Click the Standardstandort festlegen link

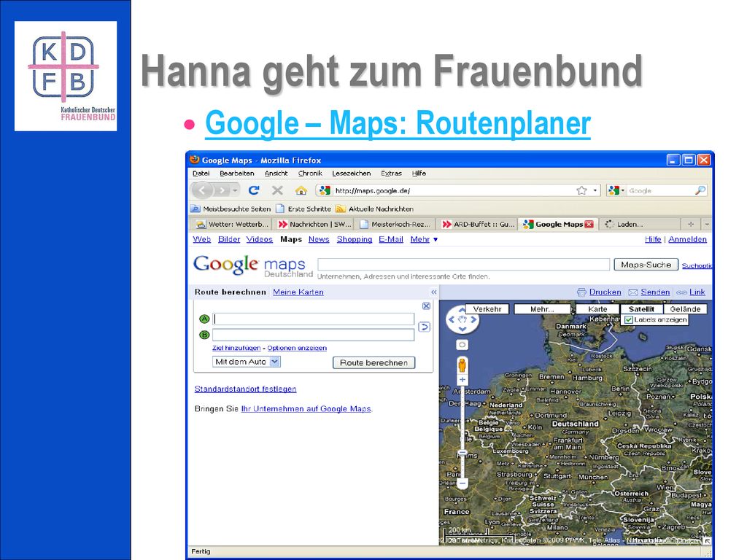point(245,389)
